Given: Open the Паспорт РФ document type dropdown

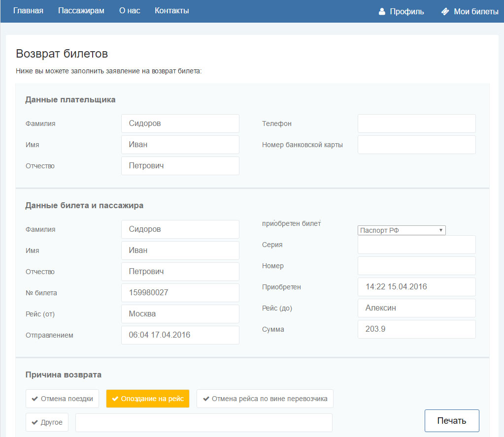Looking at the screenshot, I should (x=402, y=230).
